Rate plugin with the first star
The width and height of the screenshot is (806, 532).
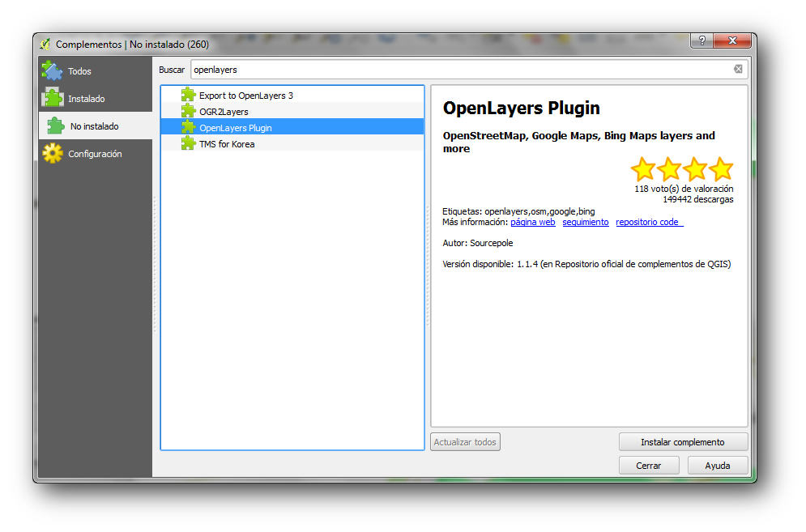(643, 169)
